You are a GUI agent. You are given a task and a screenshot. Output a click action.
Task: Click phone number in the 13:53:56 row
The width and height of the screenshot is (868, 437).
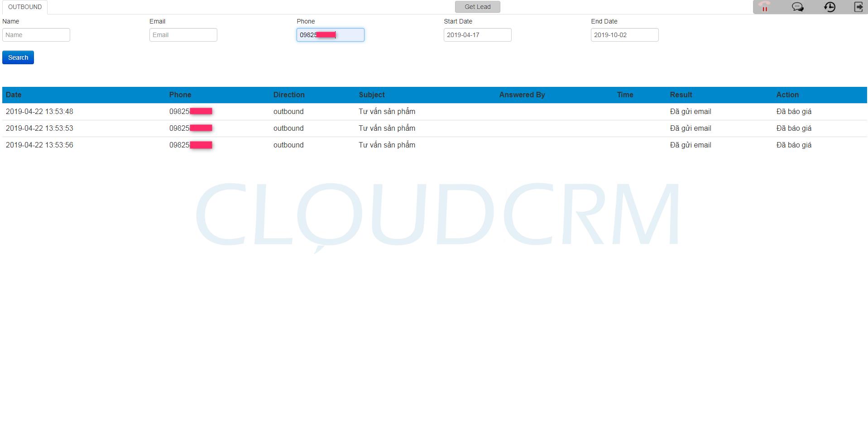point(191,145)
